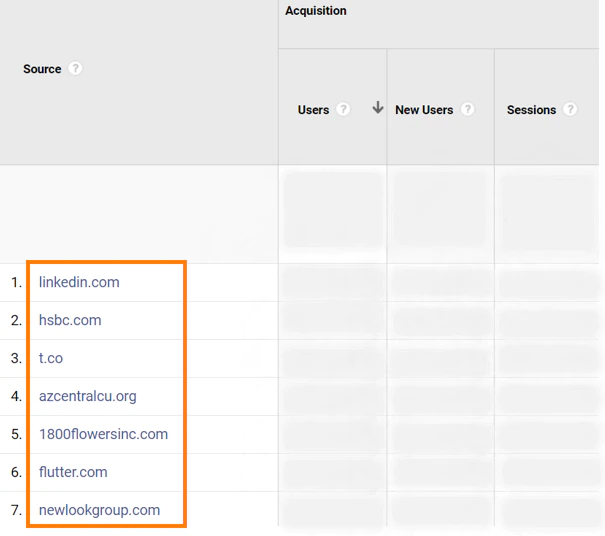The height and width of the screenshot is (536, 605).
Task: Open the linkedin.com source link
Action: [x=79, y=282]
